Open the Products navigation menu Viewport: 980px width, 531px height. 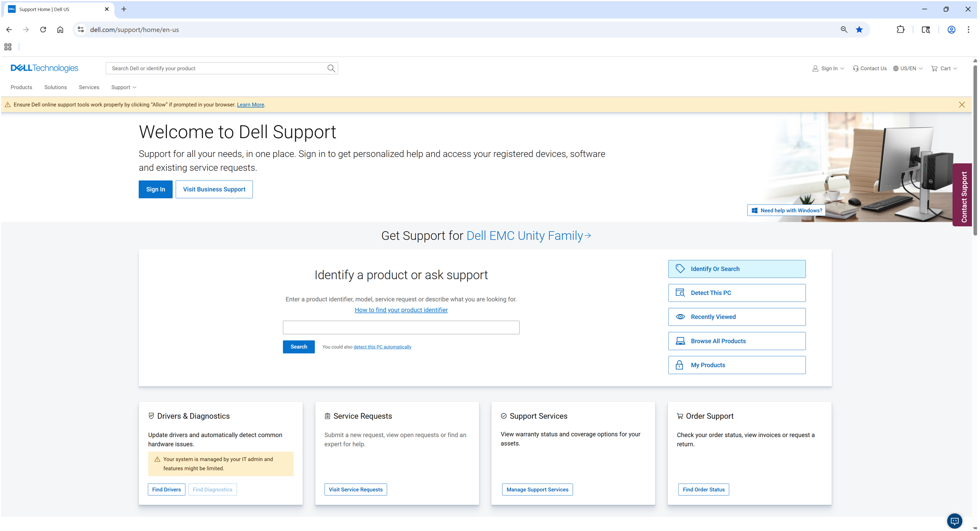(x=21, y=88)
